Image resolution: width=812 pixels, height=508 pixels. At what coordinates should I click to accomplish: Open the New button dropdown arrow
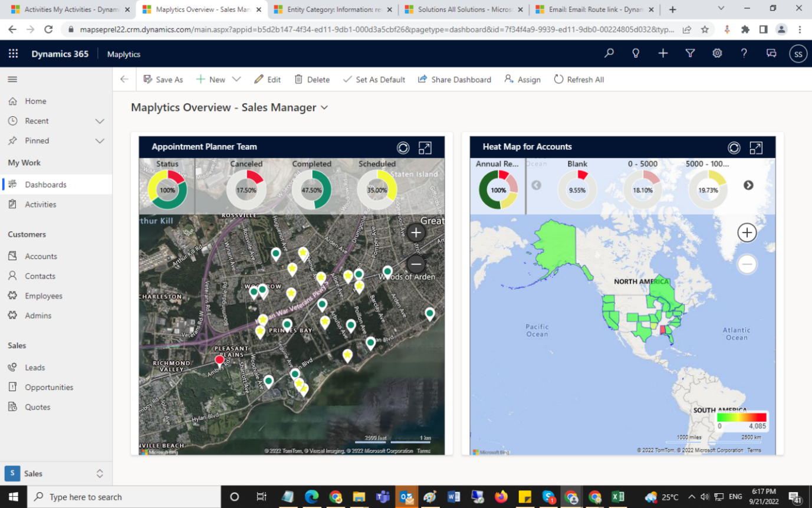click(236, 80)
